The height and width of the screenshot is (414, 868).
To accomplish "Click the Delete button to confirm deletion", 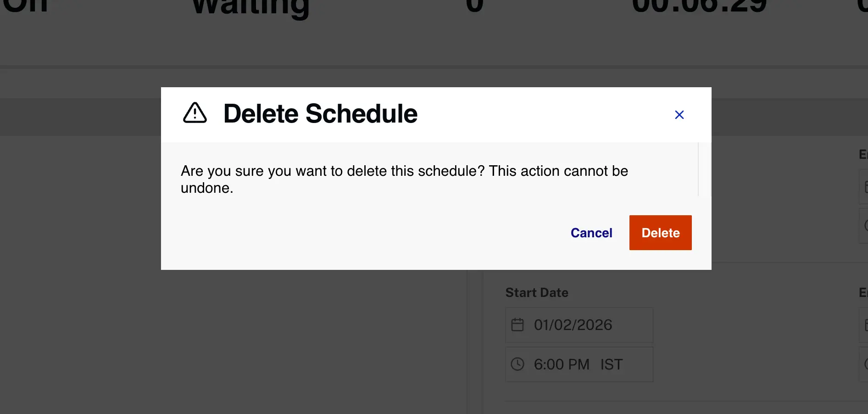I will coord(661,233).
